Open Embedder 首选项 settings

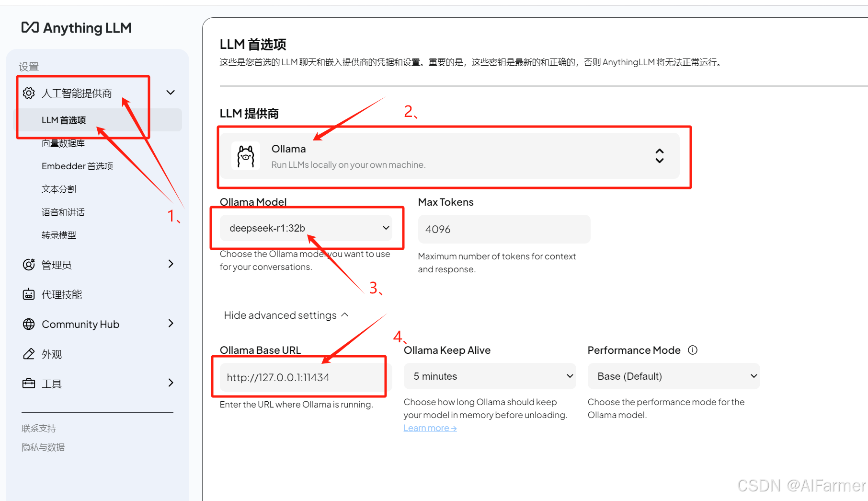pos(77,166)
